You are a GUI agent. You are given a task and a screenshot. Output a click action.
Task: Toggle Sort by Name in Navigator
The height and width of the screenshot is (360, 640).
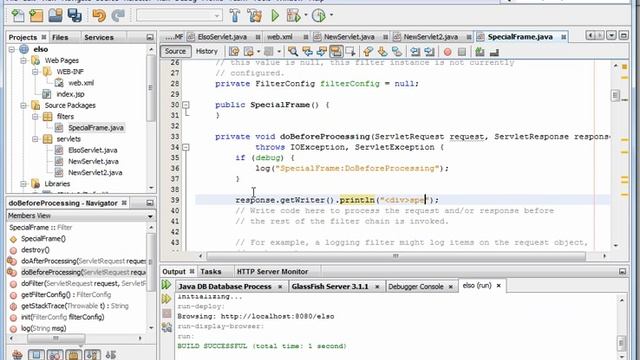[x=111, y=355]
